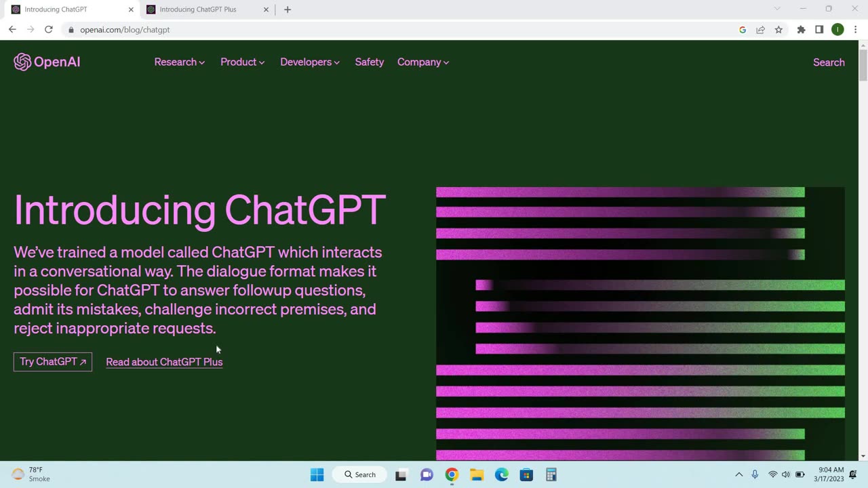Open Microsoft Store from taskbar

526,474
